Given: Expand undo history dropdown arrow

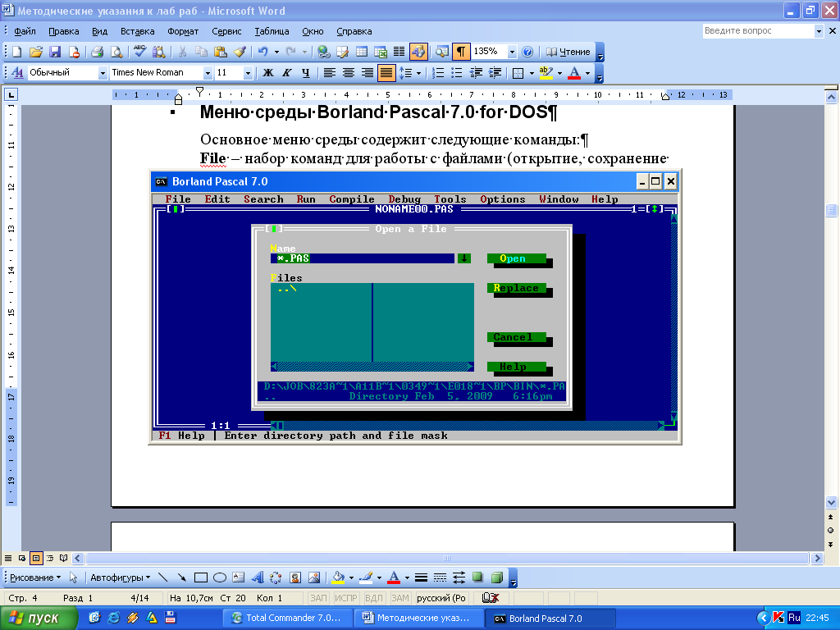Looking at the screenshot, I should click(x=276, y=52).
